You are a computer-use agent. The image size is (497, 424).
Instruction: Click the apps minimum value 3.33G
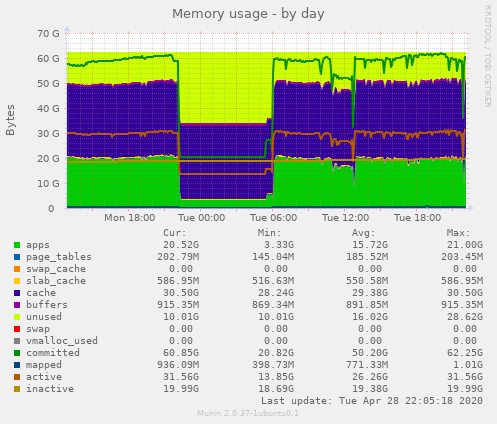279,245
